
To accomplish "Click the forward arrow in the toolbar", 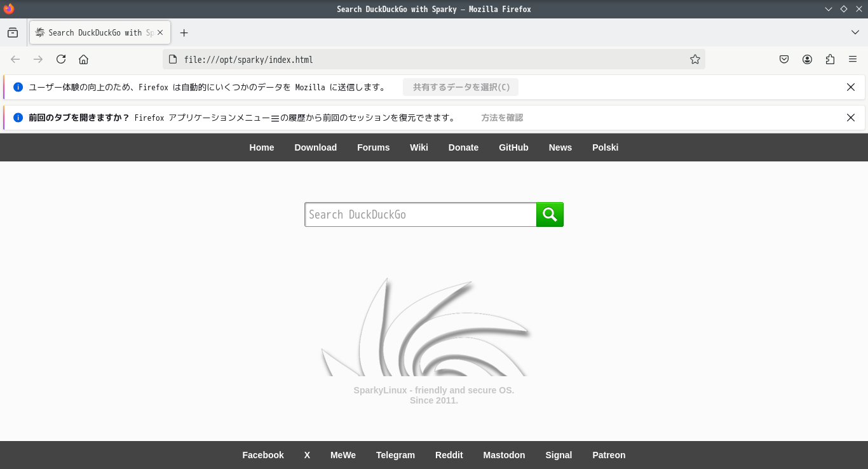I will point(38,59).
